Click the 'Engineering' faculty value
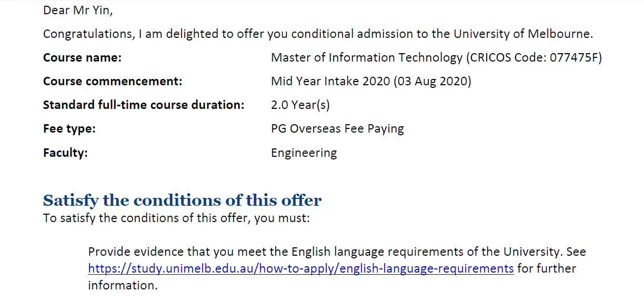This screenshot has width=644, height=301. (x=304, y=153)
